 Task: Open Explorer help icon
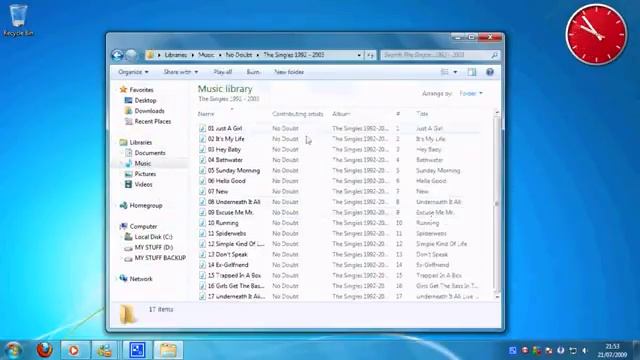click(x=490, y=72)
